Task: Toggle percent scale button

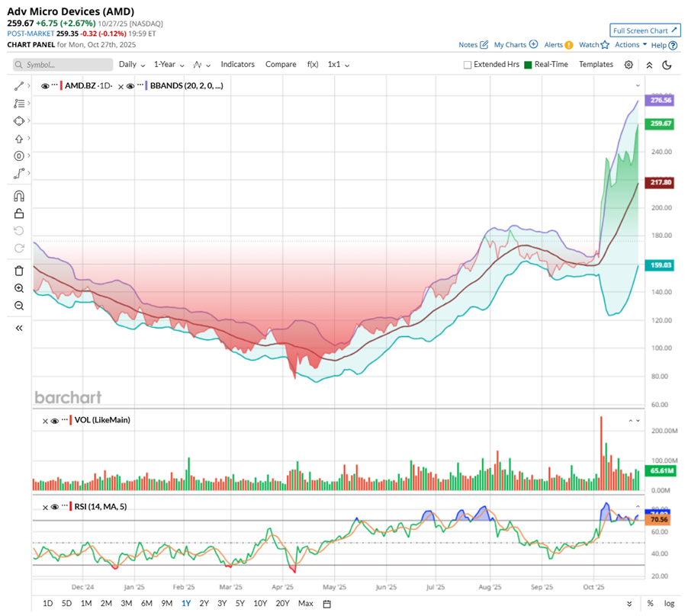Action: click(651, 604)
